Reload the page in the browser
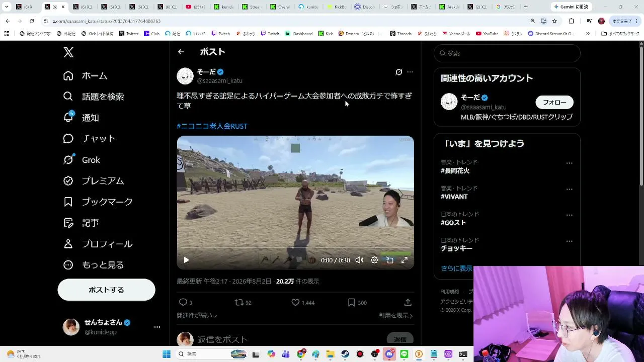 pos(32,21)
